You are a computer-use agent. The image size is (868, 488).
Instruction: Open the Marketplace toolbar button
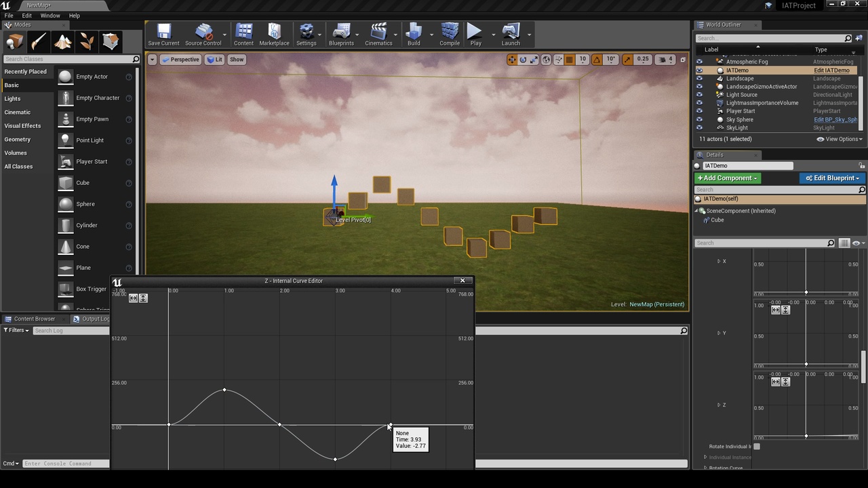point(274,35)
